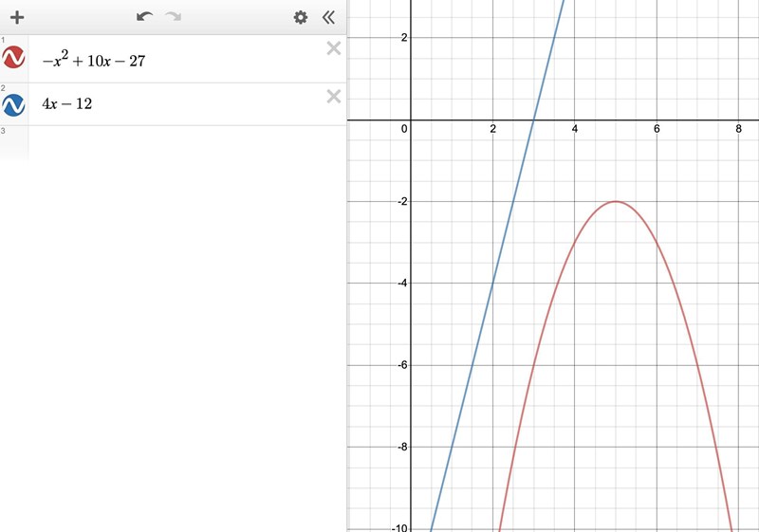This screenshot has height=532, width=759.
Task: Click the x-axis label 8
Action: [x=739, y=130]
